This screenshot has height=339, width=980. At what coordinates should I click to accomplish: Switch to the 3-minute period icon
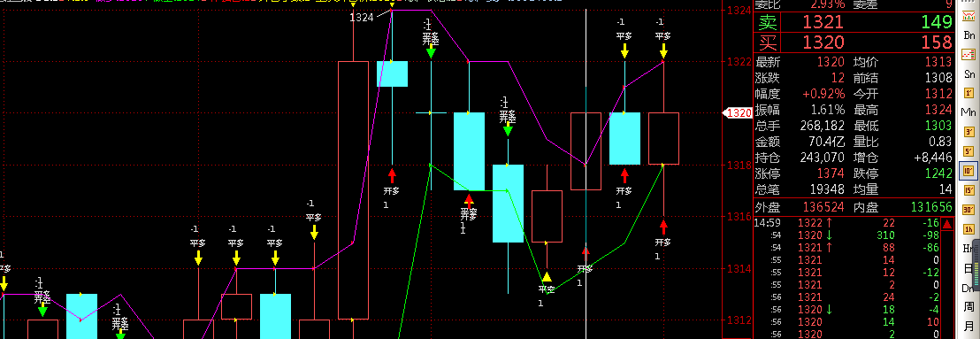click(x=969, y=131)
